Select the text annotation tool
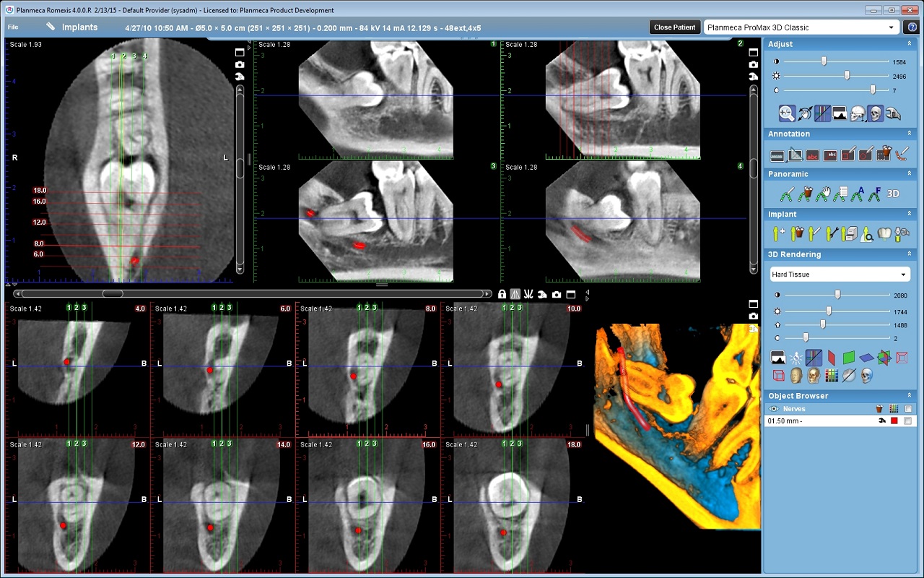924x578 pixels. (812, 154)
